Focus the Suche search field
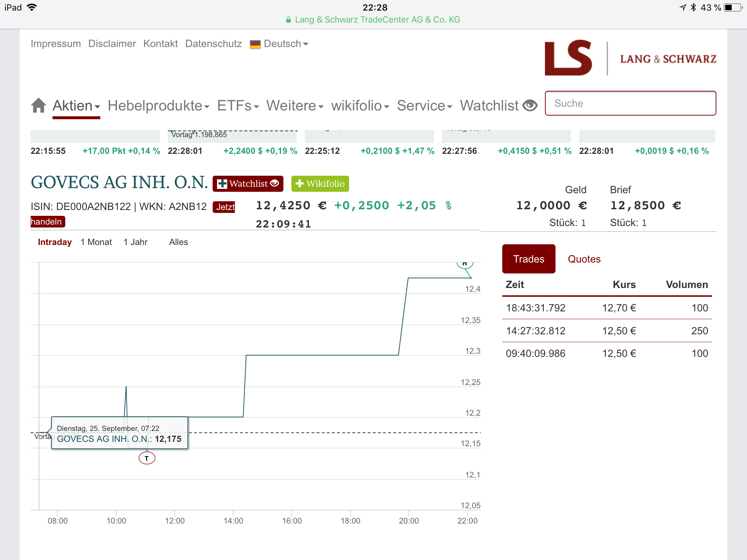 pyautogui.click(x=630, y=104)
